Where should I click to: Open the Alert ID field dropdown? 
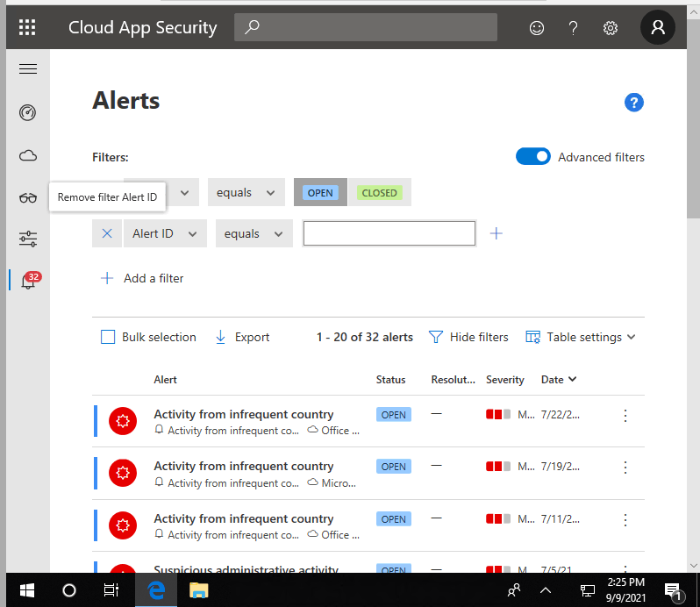[165, 233]
